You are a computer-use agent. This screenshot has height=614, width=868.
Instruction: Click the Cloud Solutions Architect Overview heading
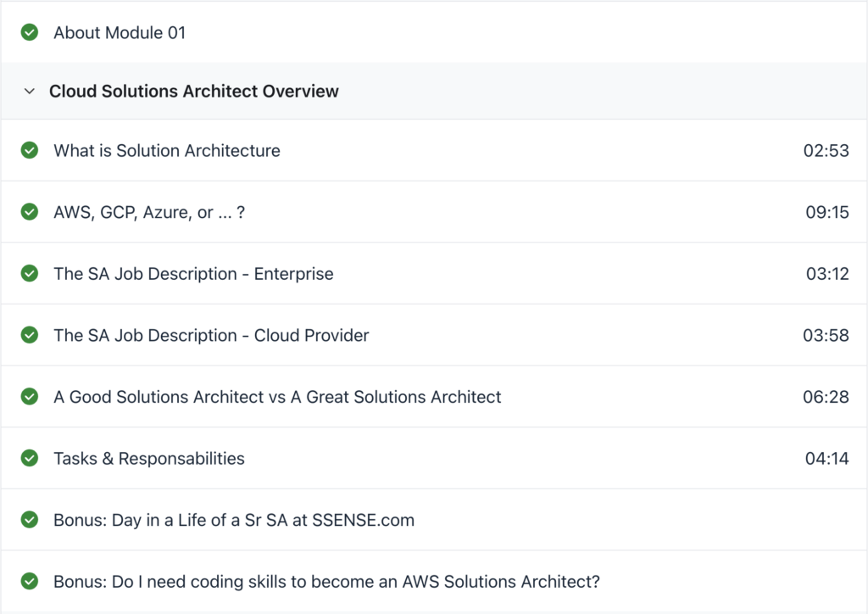pyautogui.click(x=194, y=92)
